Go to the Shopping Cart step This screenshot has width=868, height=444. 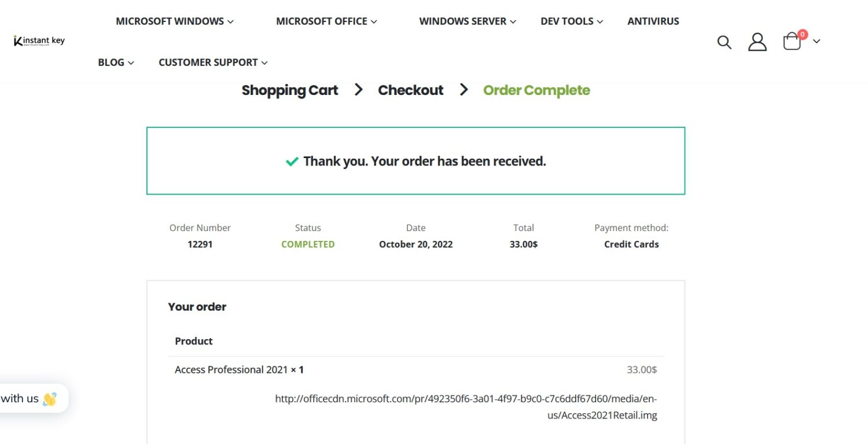[x=290, y=90]
